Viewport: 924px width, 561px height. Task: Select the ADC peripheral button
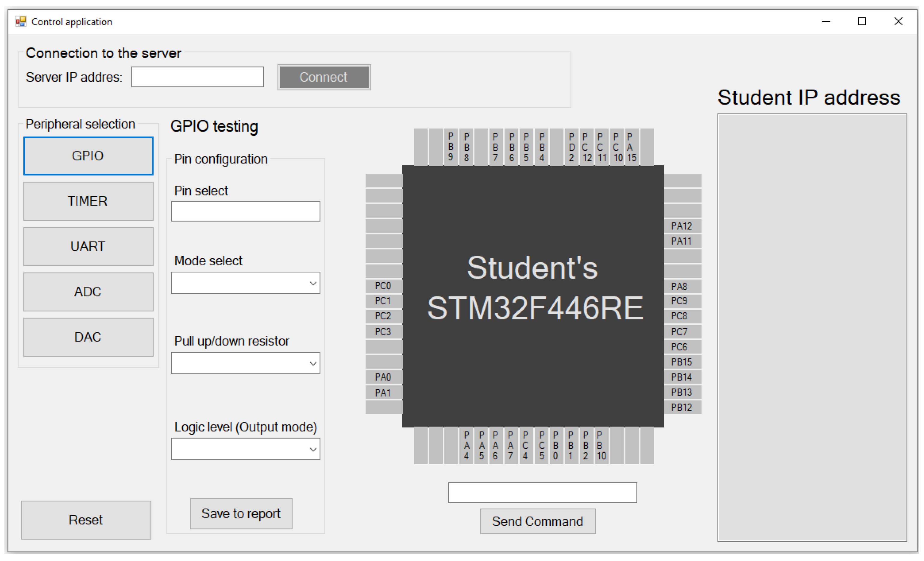coord(88,292)
